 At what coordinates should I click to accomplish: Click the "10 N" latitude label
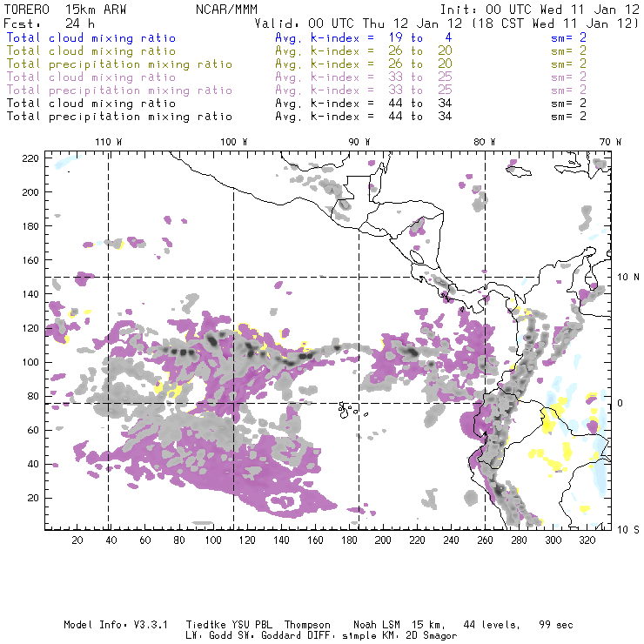[x=628, y=278]
